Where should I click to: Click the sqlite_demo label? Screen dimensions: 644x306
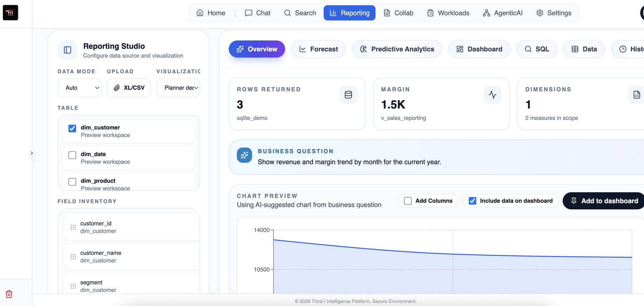(252, 118)
